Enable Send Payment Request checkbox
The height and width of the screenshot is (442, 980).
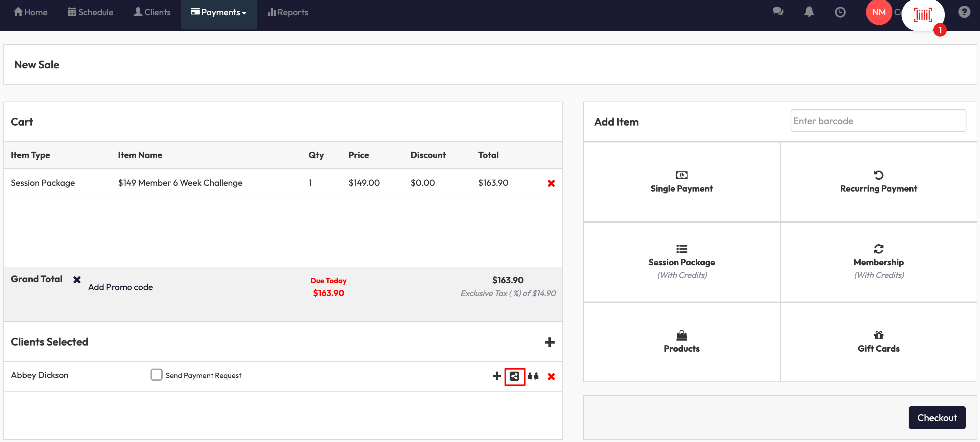(x=156, y=375)
